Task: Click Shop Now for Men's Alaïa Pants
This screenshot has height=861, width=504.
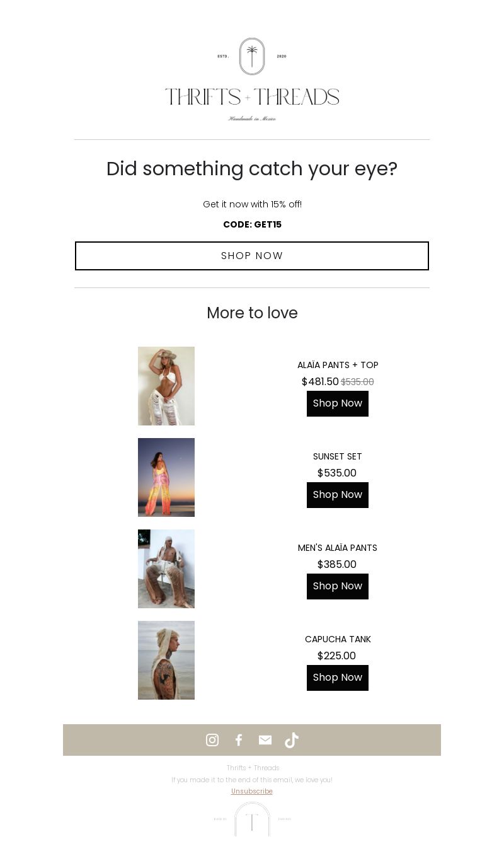Action: pos(338,586)
